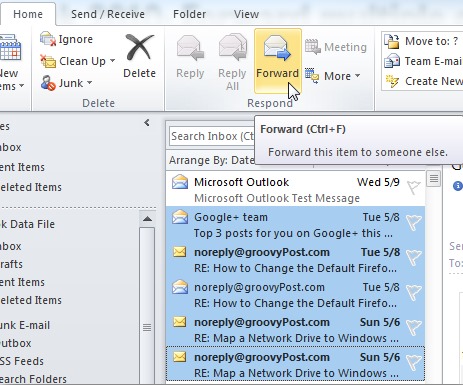Click the Reply icon in Respond group
Viewport: 463px width, 385px height.
click(x=190, y=49)
